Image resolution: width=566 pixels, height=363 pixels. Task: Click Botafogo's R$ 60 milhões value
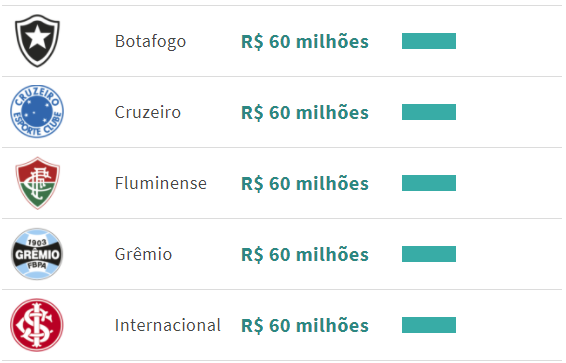click(x=305, y=41)
